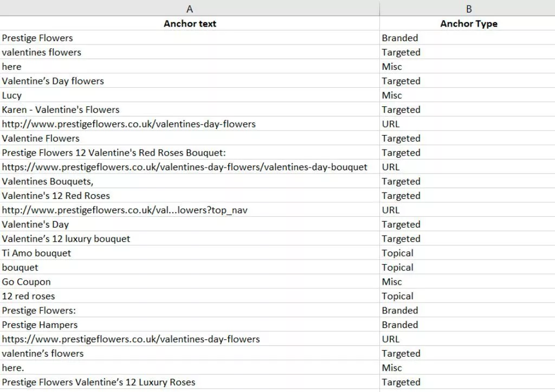Select the "Go Coupon" cell
Viewport: 555px width, 392px height.
[x=26, y=282]
